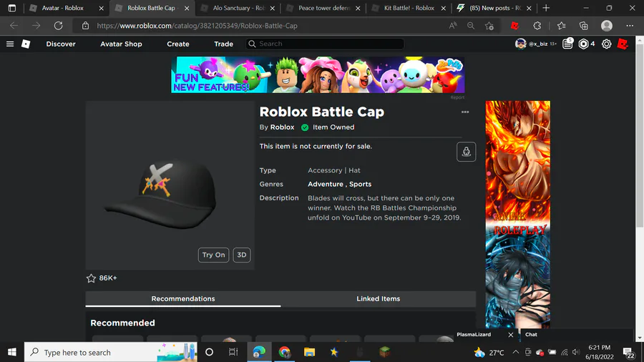
Task: Favorite the item with the star icon
Action: tap(91, 278)
